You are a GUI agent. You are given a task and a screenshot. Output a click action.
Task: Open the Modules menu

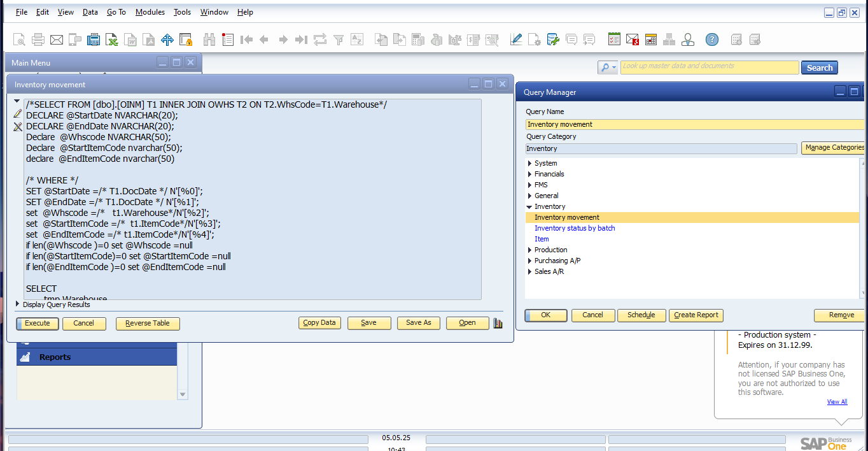click(x=150, y=12)
